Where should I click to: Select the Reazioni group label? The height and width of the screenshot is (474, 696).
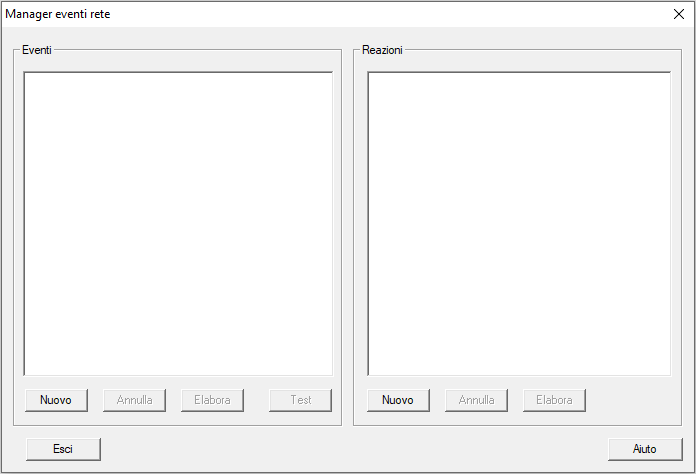point(382,50)
